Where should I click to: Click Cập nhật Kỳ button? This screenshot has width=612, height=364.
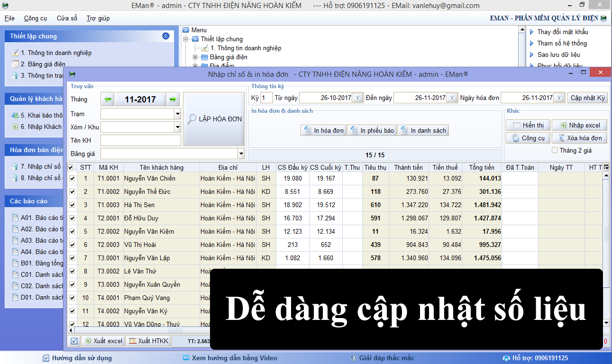coord(588,98)
